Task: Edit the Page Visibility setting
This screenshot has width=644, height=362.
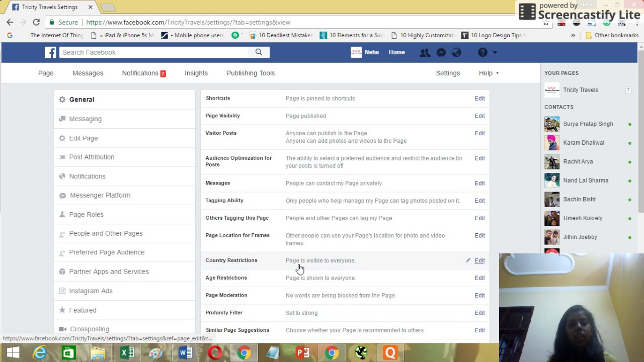Action: (479, 116)
